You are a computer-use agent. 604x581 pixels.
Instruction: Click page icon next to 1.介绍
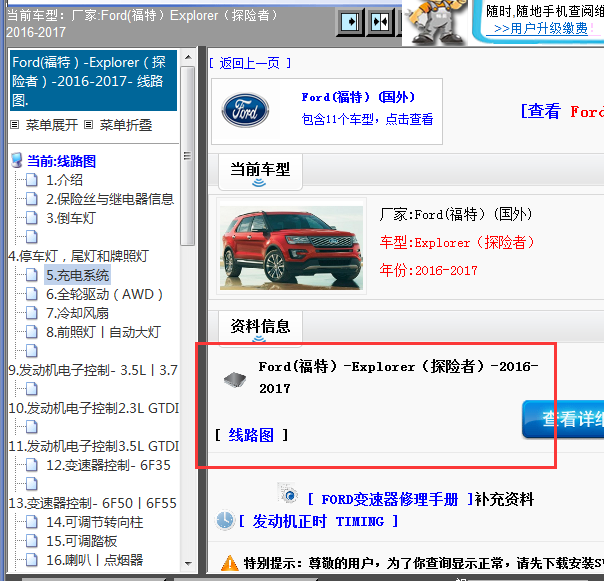pos(32,180)
